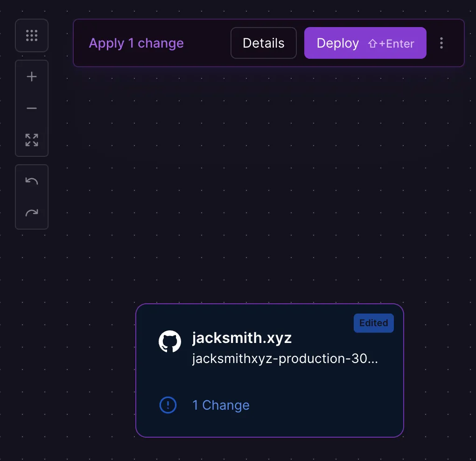The width and height of the screenshot is (476, 461).
Task: Click the blank space in the change banner
Action: 208,43
